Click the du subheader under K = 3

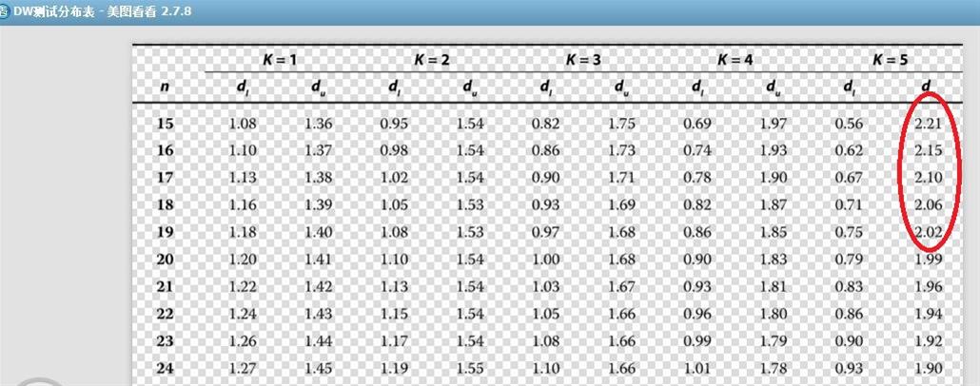622,88
